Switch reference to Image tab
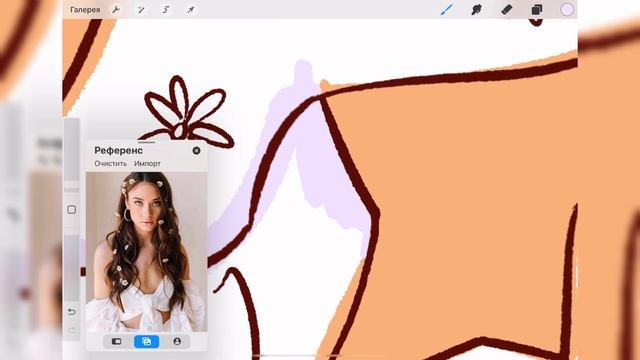 click(x=147, y=341)
